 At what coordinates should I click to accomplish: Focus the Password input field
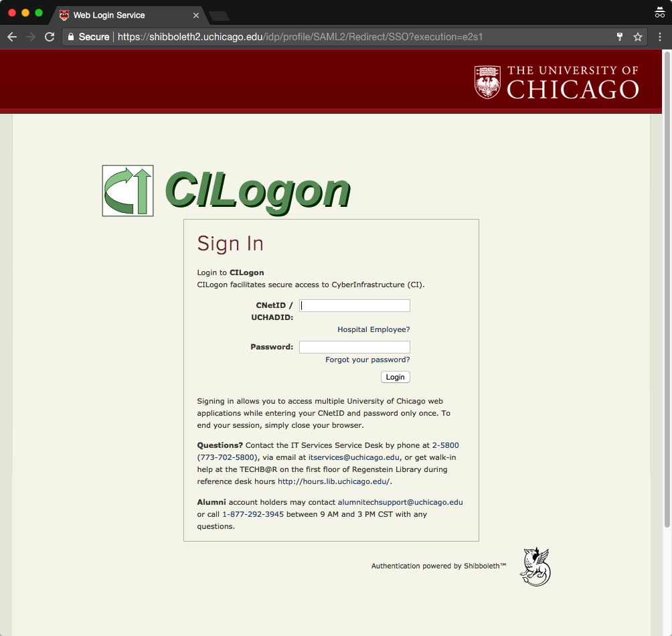coord(355,347)
